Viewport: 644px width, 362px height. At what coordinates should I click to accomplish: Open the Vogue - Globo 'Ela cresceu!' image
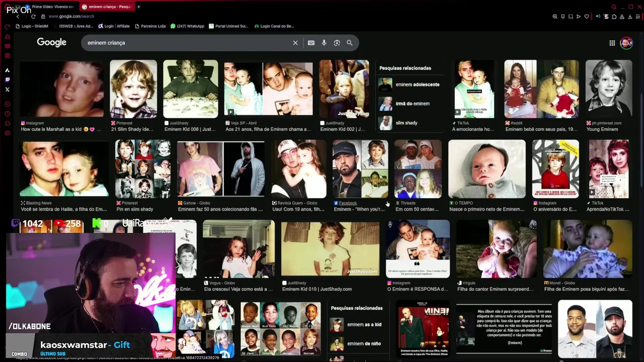pyautogui.click(x=239, y=249)
